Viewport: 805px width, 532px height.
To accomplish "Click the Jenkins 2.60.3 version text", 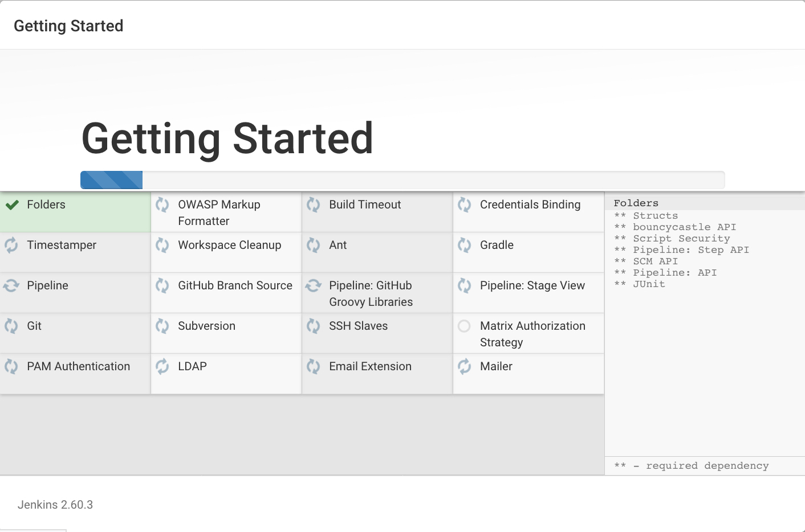I will pos(55,505).
